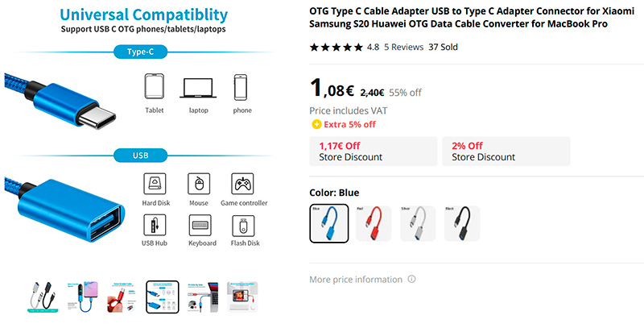Click the USB Hub icon
This screenshot has width=644, height=328.
tap(155, 224)
